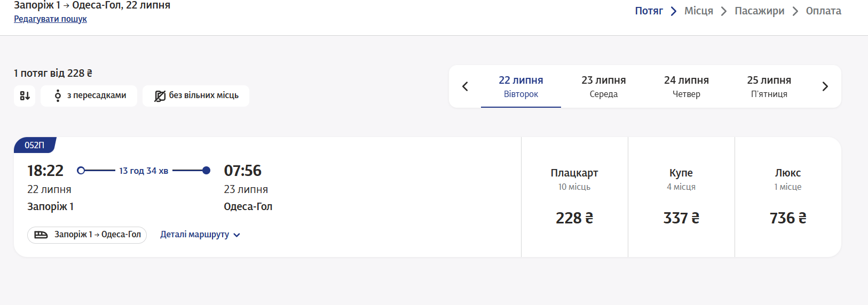Image resolution: width=868 pixels, height=305 pixels.
Task: Switch to the 24 липня Четвер tab
Action: [686, 86]
